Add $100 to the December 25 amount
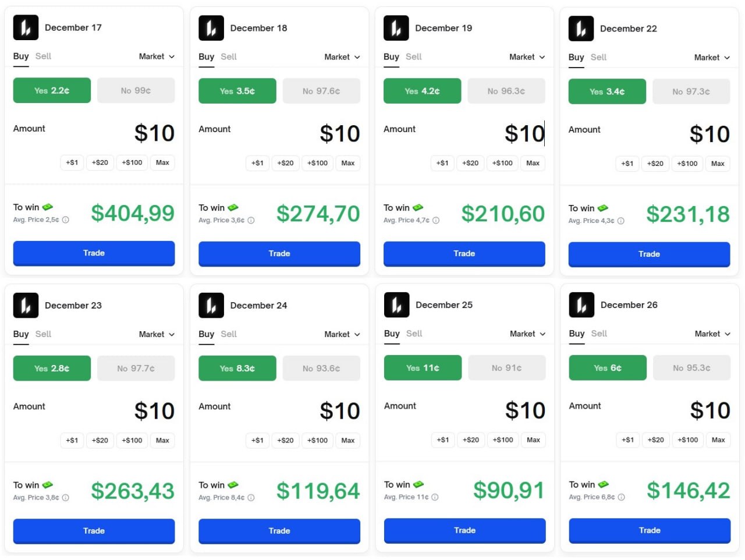Viewport: 745px width, 560px height. click(x=503, y=440)
